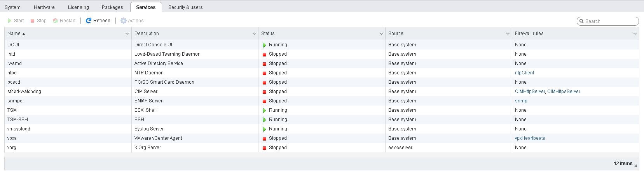Sort by the Status column header
The height and width of the screenshot is (183, 644).
(x=268, y=33)
